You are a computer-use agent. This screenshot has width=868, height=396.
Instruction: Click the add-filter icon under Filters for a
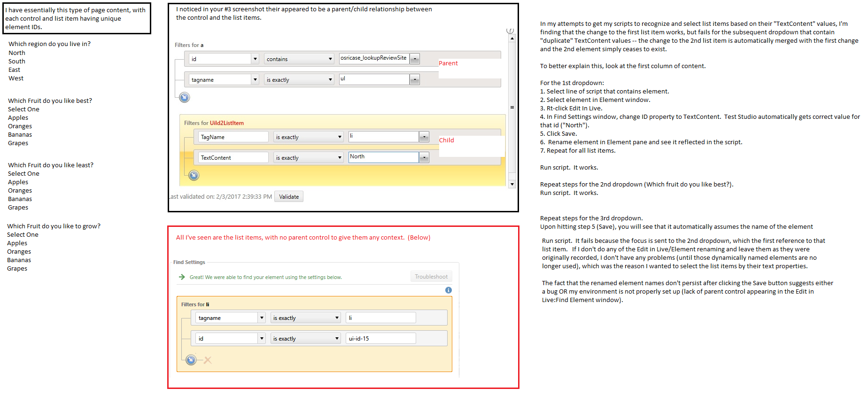coord(185,97)
